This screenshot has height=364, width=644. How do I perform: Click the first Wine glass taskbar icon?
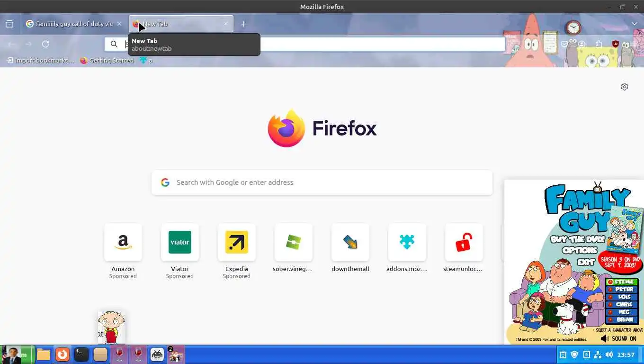coord(119,355)
